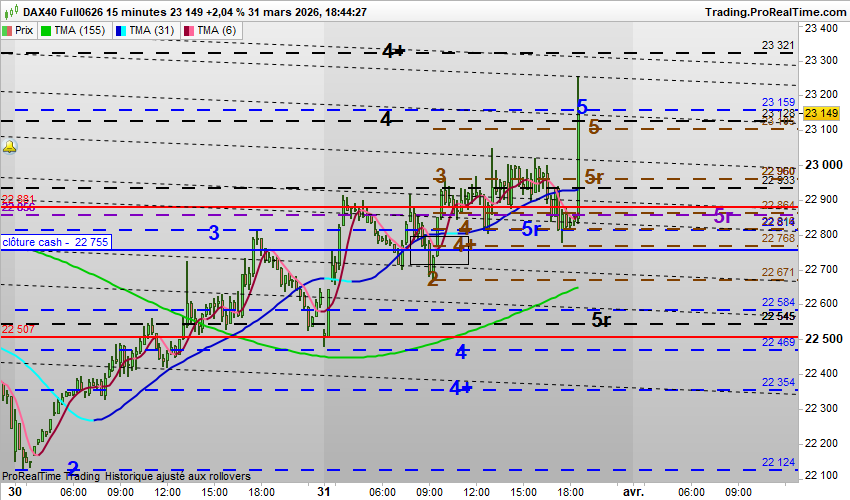850x500 pixels.
Task: Select the blue '5' wave label
Action: tap(582, 107)
